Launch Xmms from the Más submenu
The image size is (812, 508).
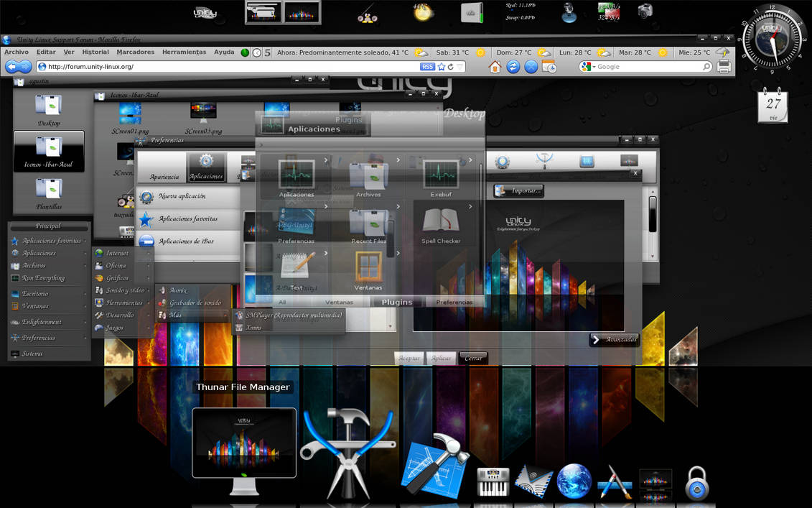coord(289,328)
